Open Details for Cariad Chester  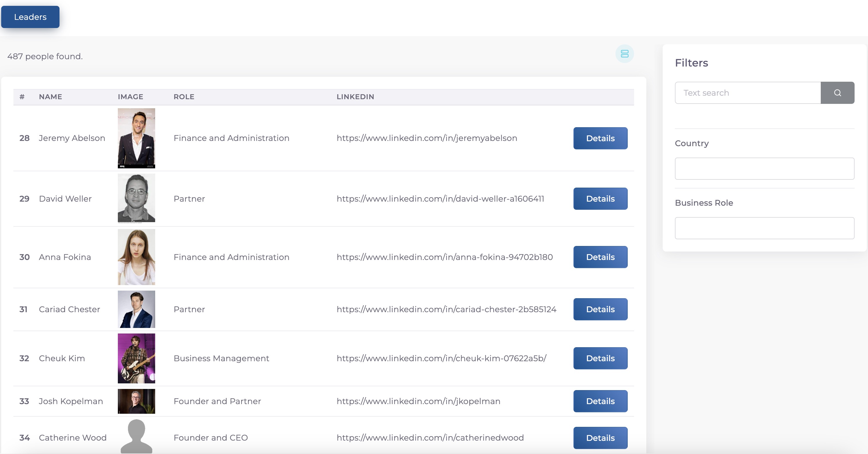click(600, 309)
